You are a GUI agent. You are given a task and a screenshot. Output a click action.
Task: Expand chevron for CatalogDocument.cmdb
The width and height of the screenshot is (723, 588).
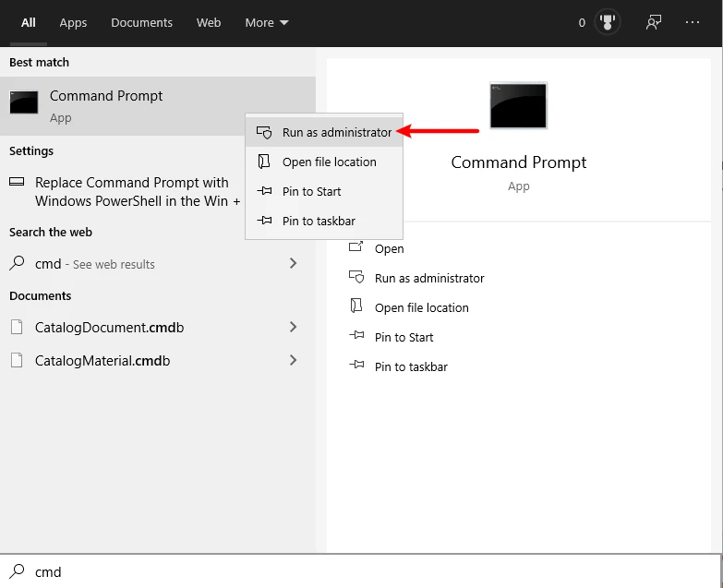pyautogui.click(x=293, y=327)
